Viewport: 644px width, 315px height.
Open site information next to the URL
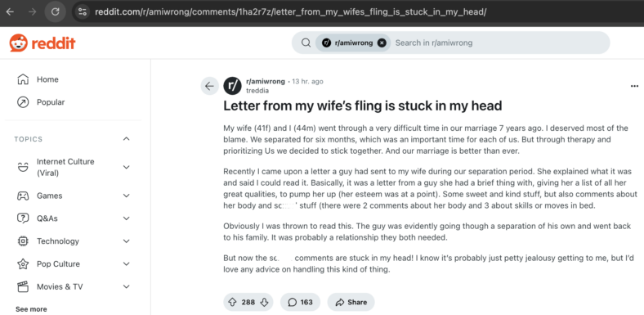pos(83,11)
